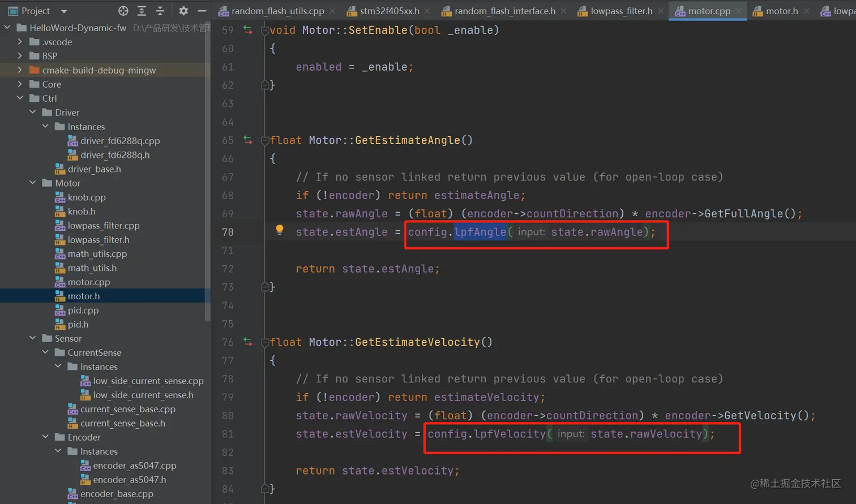The width and height of the screenshot is (856, 504).
Task: Select current_sense_base.h in the project tree
Action: click(x=123, y=424)
